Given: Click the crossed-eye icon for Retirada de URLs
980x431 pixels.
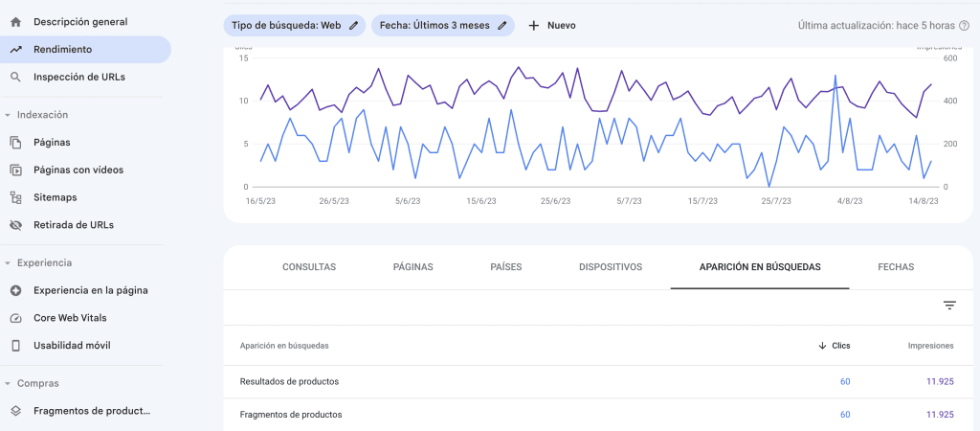Looking at the screenshot, I should pos(15,225).
